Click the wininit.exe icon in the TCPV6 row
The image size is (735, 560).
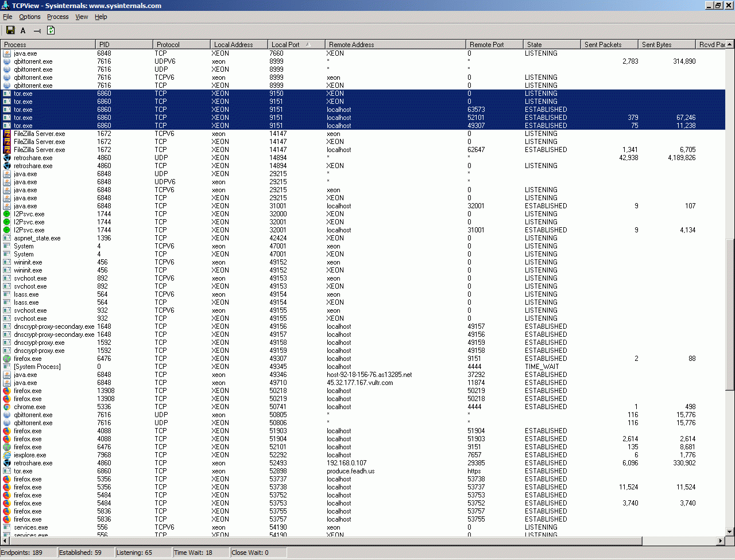pyautogui.click(x=7, y=262)
